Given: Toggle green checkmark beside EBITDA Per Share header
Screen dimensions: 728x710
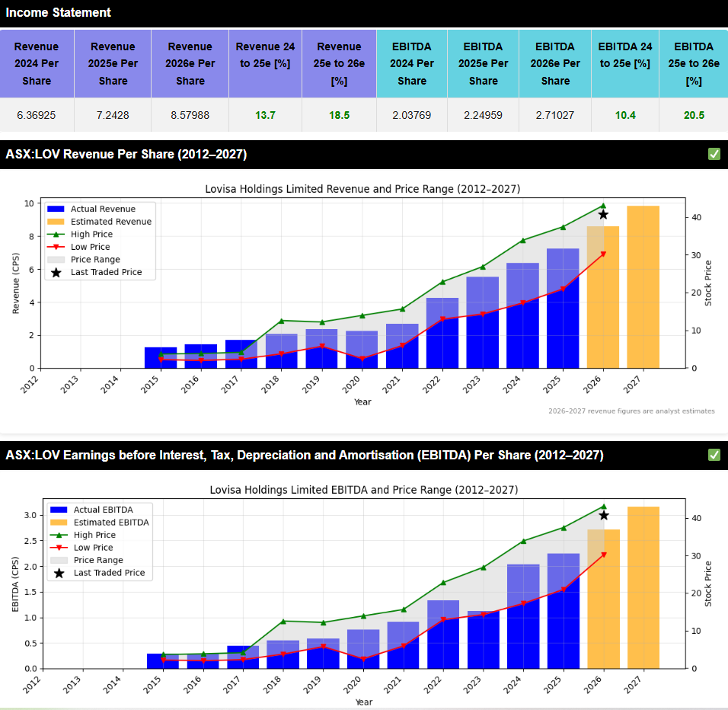Looking at the screenshot, I should click(x=714, y=455).
